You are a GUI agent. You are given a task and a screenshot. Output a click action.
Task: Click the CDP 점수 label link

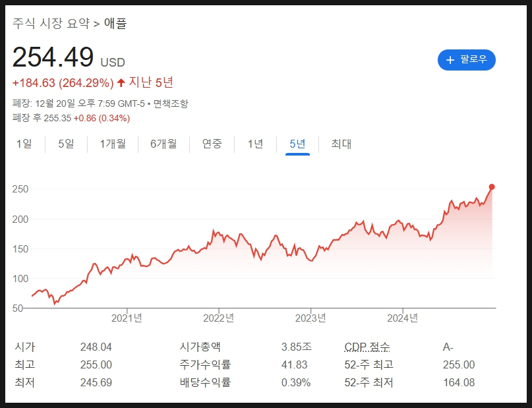click(367, 347)
